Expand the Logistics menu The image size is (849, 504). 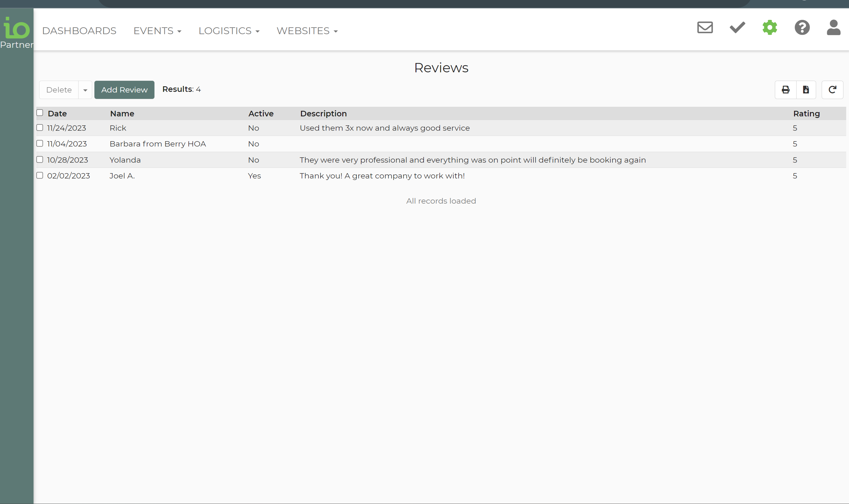(229, 31)
